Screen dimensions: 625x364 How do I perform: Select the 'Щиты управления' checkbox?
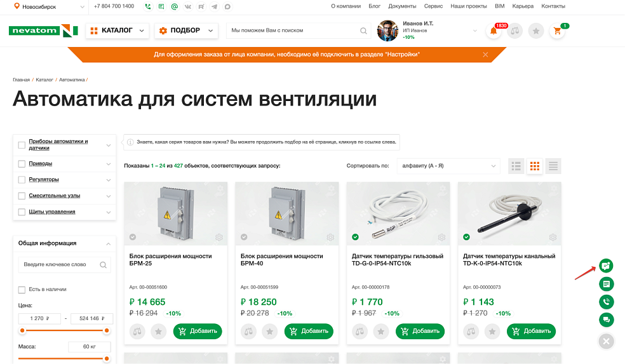[x=22, y=212]
